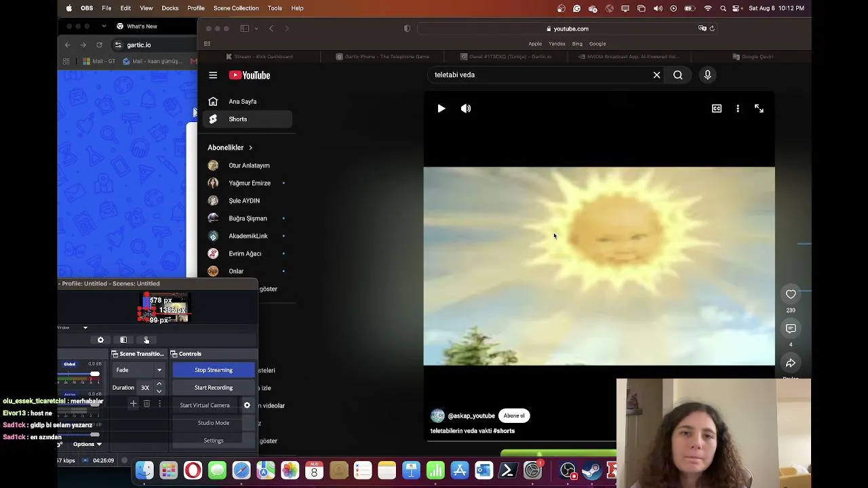
Task: Open source properties gear in OBS toolbar
Action: [101, 340]
